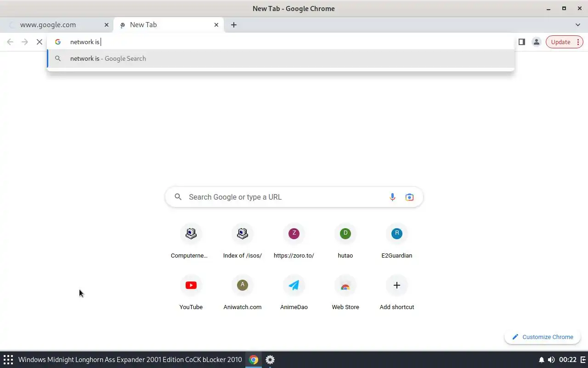Open the profile avatar menu
This screenshot has height=368, width=588.
[x=536, y=42]
